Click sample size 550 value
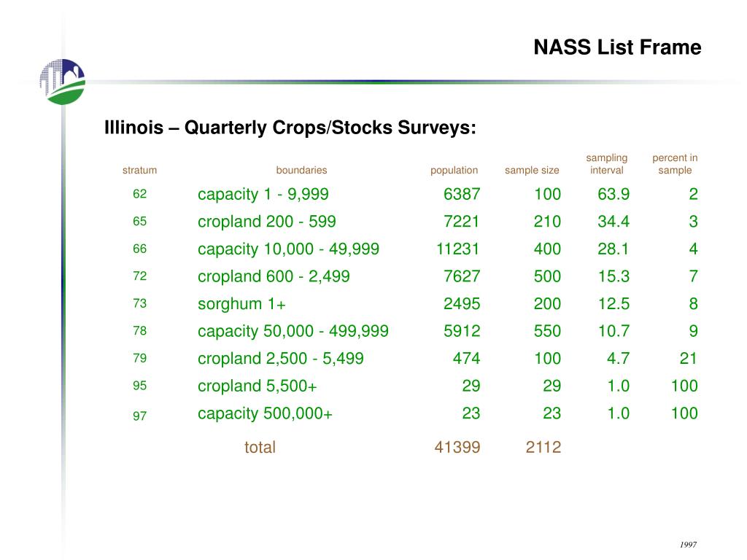The image size is (747, 560). click(547, 331)
